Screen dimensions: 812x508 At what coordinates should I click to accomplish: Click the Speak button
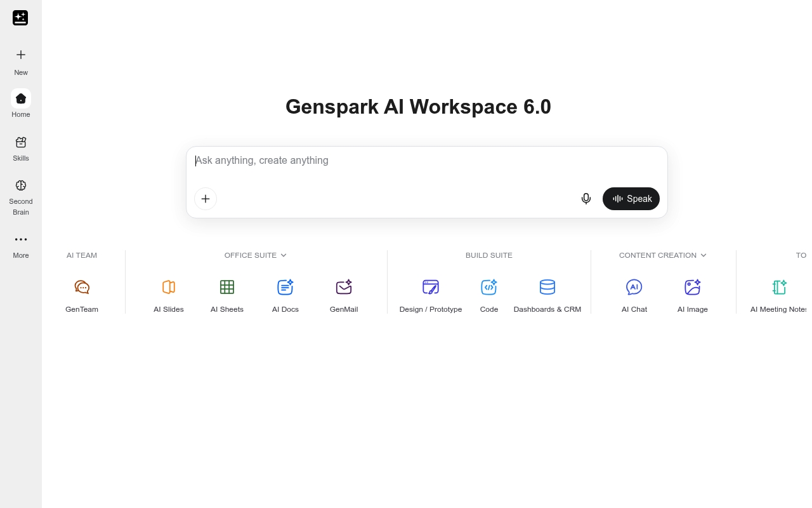631,199
